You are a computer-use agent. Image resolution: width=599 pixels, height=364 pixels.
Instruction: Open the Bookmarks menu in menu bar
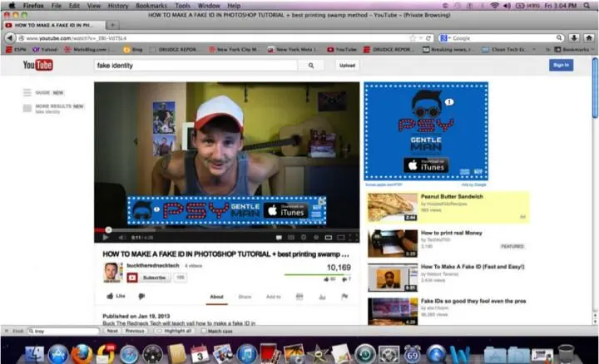click(x=151, y=6)
